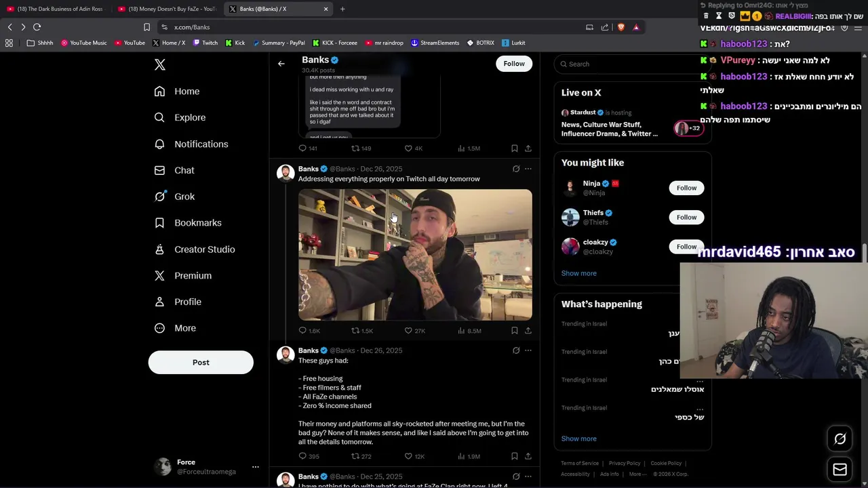Viewport: 868px width, 488px height.
Task: Open the messages floating button
Action: tap(840, 469)
